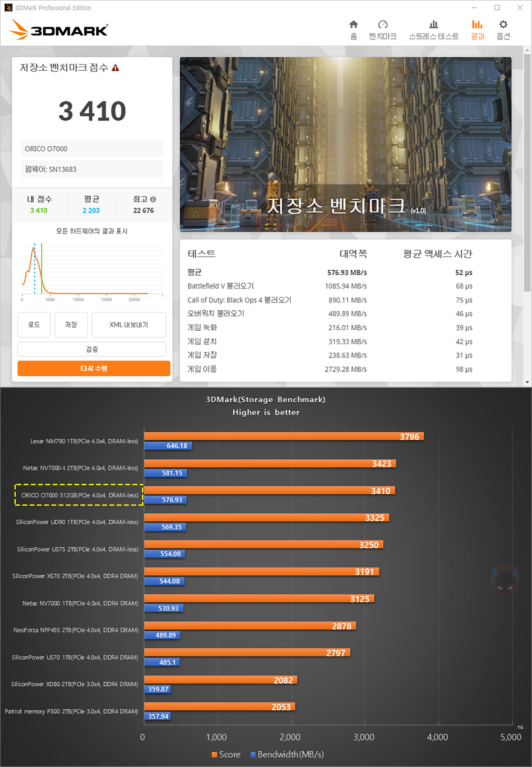532x767 pixels.
Task: Click the orange 다시 수행 button
Action: click(x=94, y=368)
